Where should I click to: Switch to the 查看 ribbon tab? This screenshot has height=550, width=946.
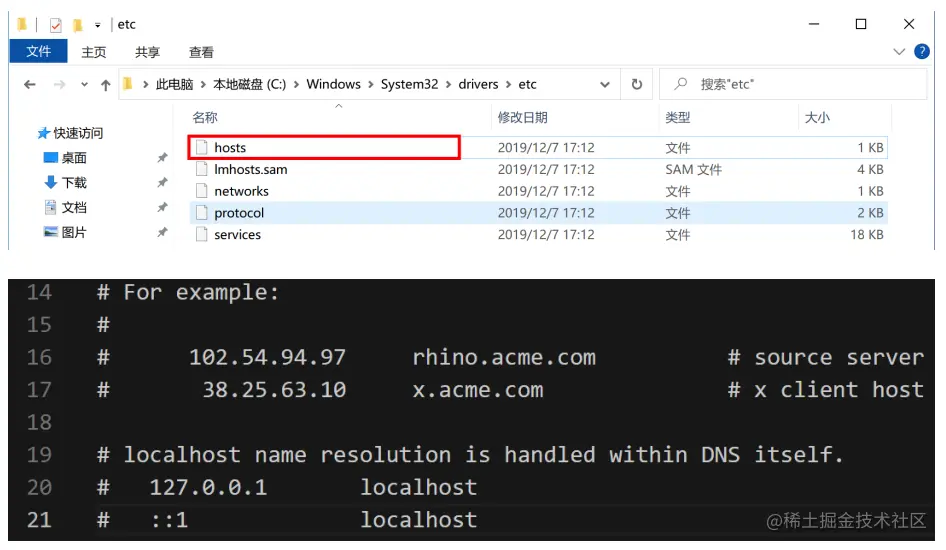tap(201, 52)
